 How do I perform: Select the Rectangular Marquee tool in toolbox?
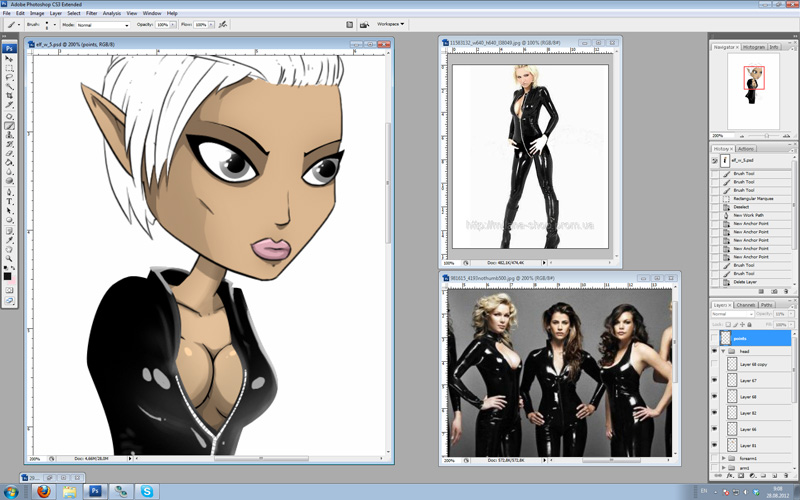point(9,68)
